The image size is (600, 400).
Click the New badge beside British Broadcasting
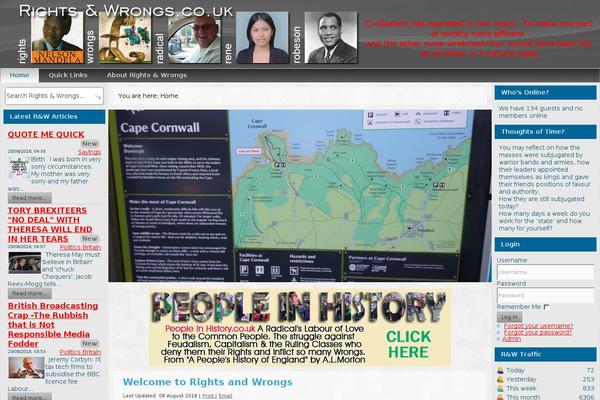click(x=90, y=343)
